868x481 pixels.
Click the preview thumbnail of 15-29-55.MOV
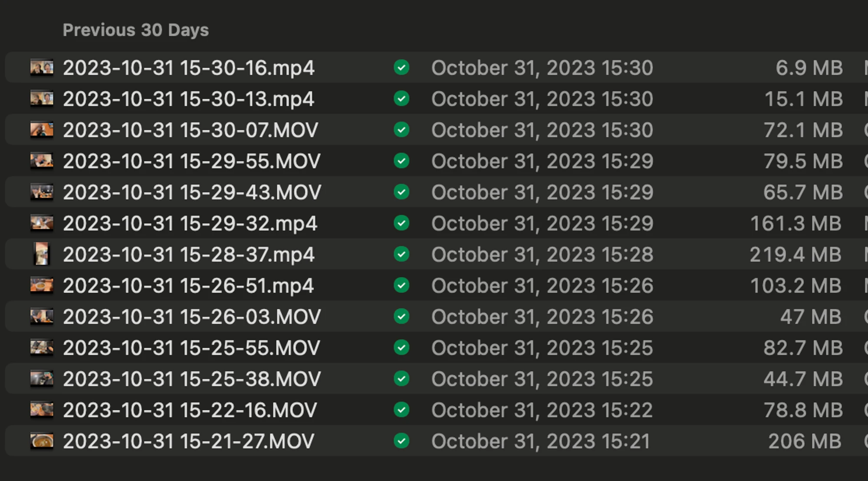coord(42,161)
